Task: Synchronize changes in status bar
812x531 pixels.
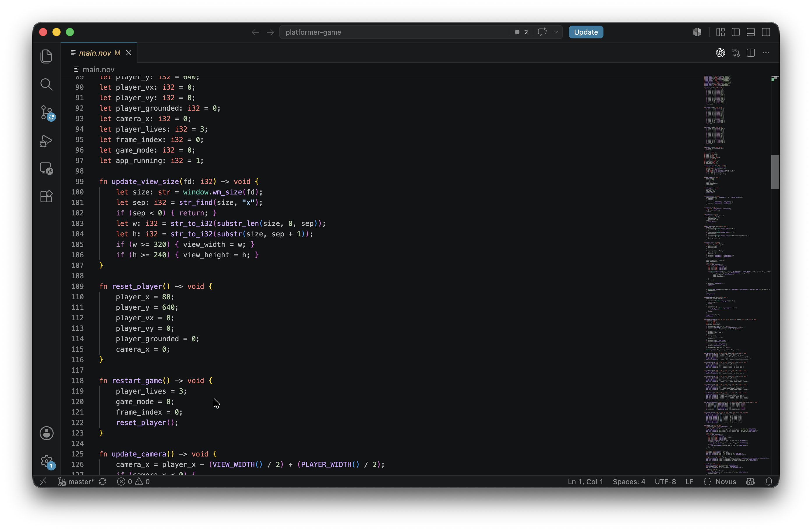Action: click(x=103, y=482)
